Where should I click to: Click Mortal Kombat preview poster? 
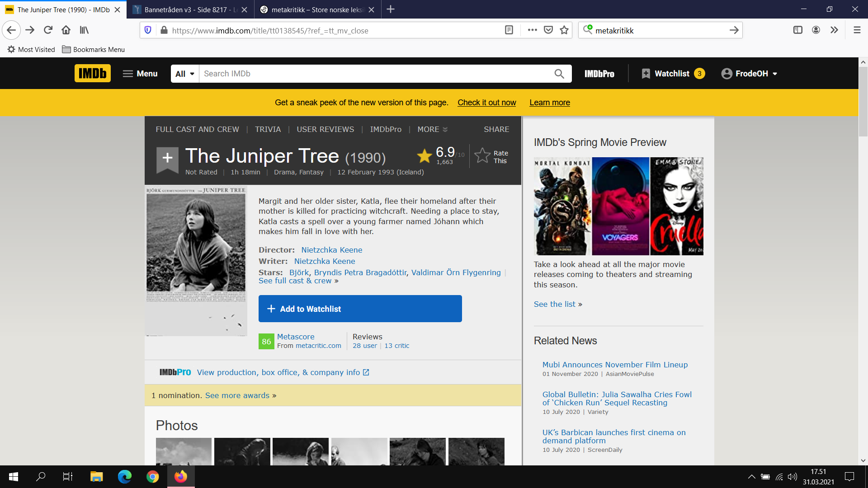coord(562,206)
